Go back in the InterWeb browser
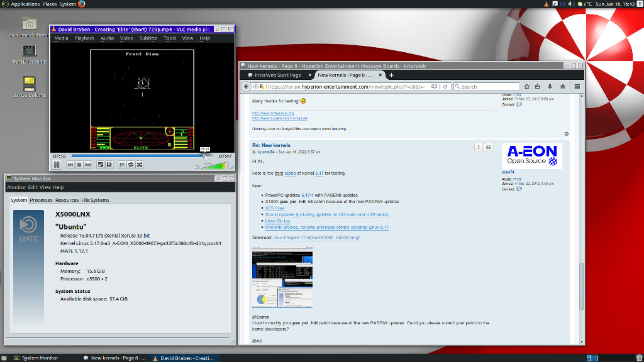 (246, 87)
